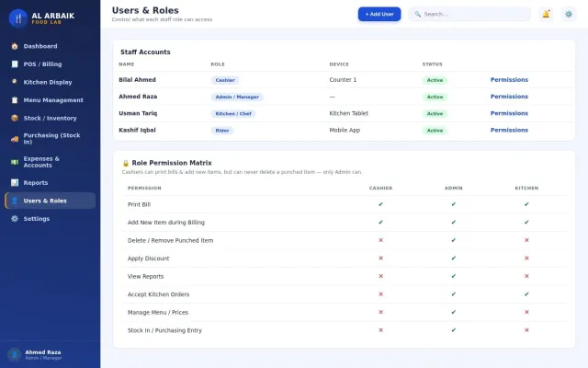Image resolution: width=588 pixels, height=368 pixels.
Task: Open Permissions for Kashif Iqbal
Action: pos(509,131)
